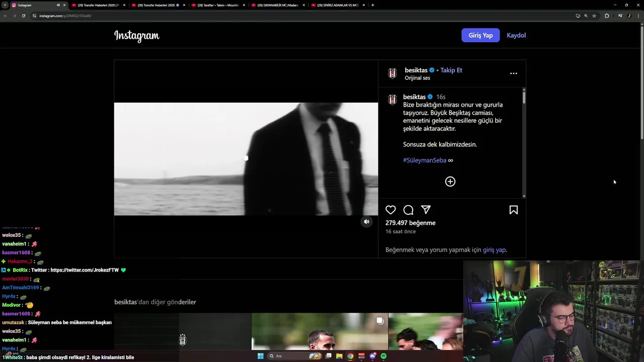Open besiktas profile from header username
644x362 pixels.
[416, 70]
